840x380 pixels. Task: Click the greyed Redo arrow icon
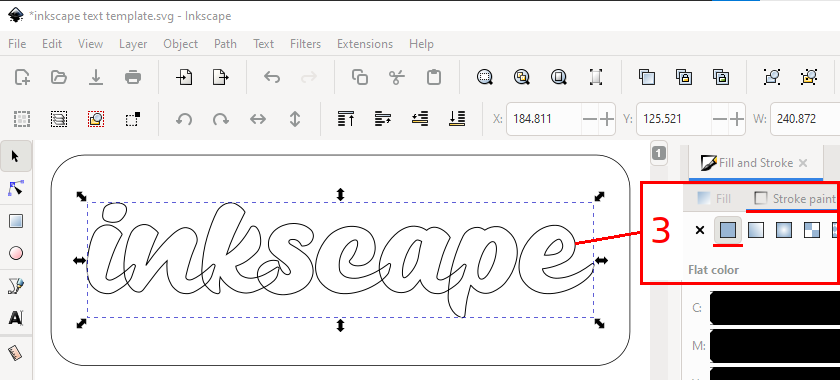click(x=309, y=77)
